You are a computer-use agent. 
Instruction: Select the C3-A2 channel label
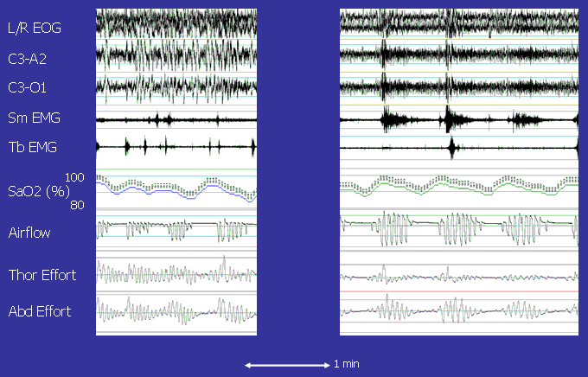[x=31, y=58]
